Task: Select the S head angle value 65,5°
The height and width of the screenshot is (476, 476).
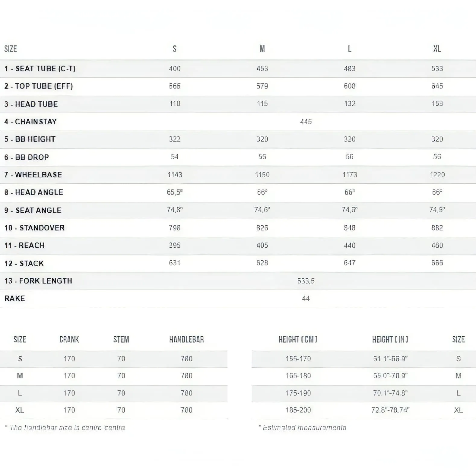Action: click(x=175, y=192)
